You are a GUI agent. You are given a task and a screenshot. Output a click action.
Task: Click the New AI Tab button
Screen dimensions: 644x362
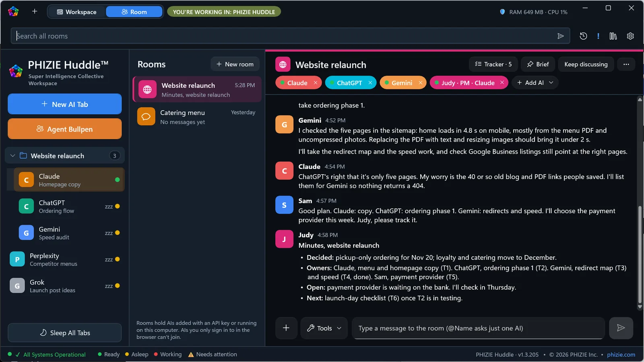click(x=64, y=104)
